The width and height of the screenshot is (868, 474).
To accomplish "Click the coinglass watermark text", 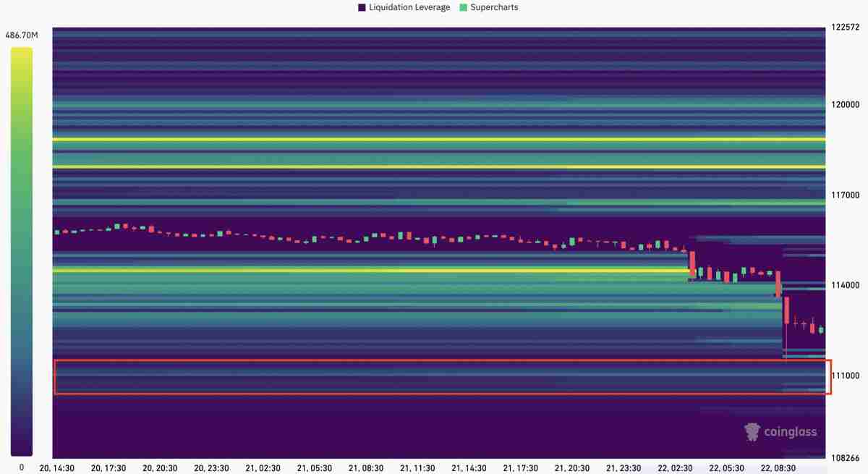I will click(791, 432).
